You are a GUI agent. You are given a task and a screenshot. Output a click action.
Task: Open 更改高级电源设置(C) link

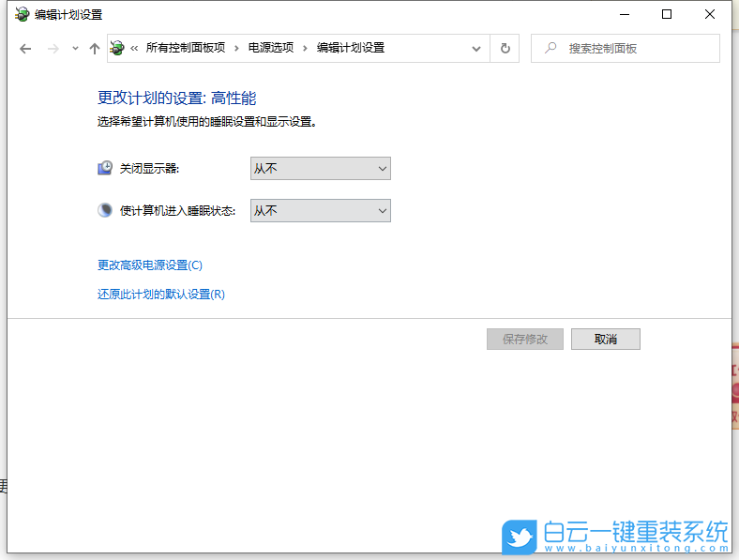tap(150, 265)
